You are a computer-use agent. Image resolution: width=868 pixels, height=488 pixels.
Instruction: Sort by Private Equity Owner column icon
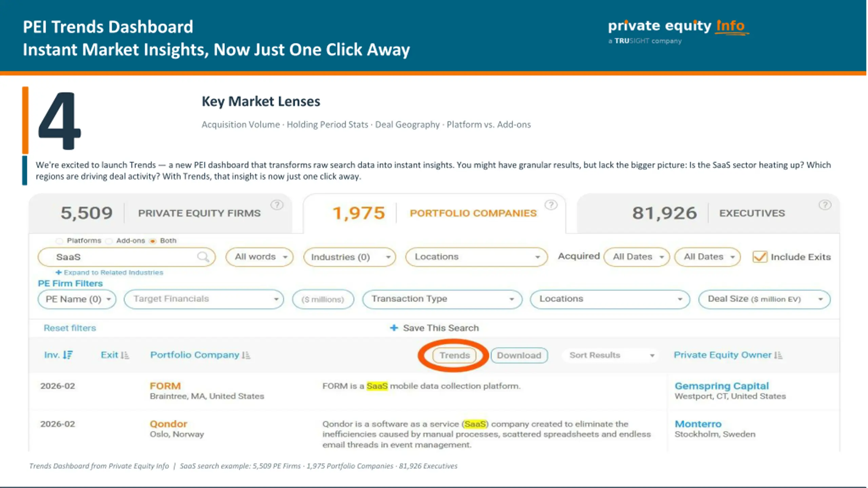pyautogui.click(x=778, y=355)
